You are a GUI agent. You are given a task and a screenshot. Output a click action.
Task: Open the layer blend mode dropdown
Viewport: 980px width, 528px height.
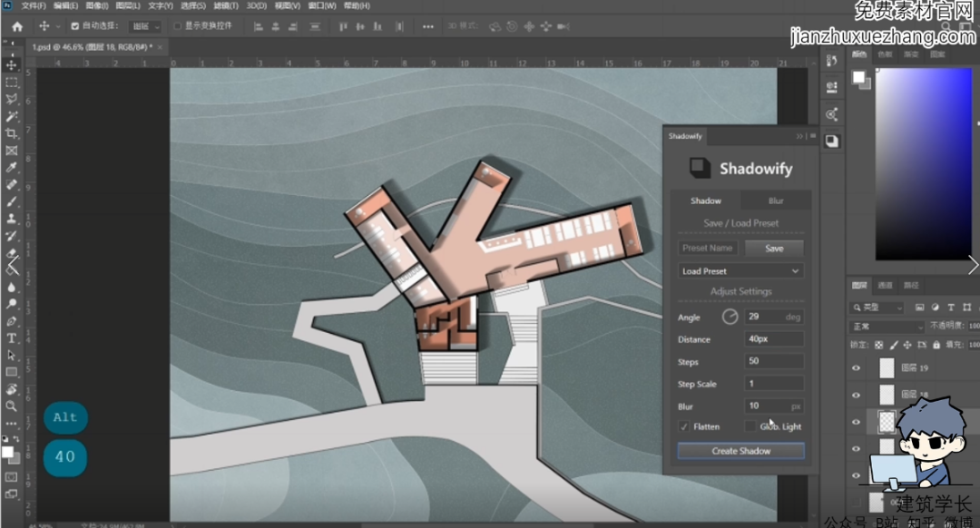[887, 327]
